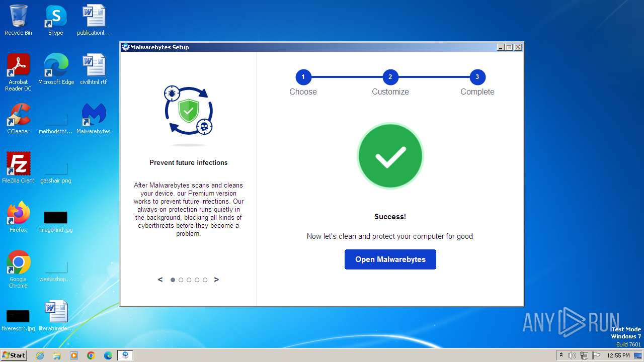The width and height of the screenshot is (644, 362).
Task: Open Chrome from the taskbar
Action: [91, 355]
